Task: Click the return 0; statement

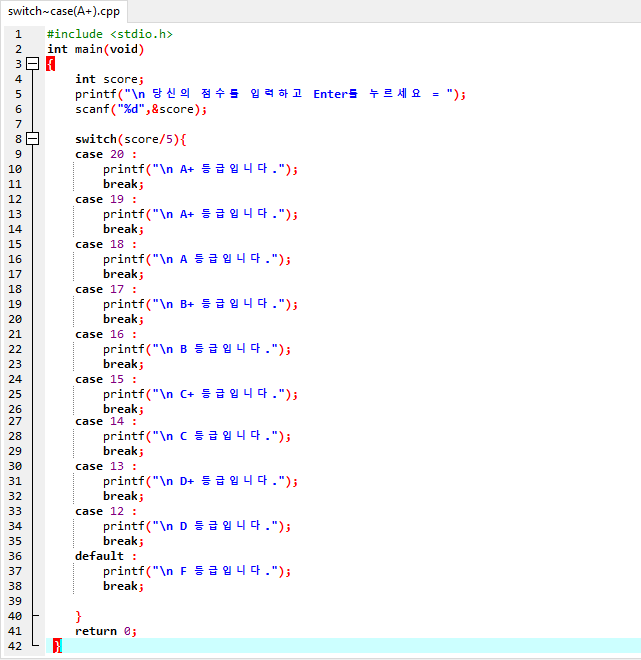Action: point(105,631)
